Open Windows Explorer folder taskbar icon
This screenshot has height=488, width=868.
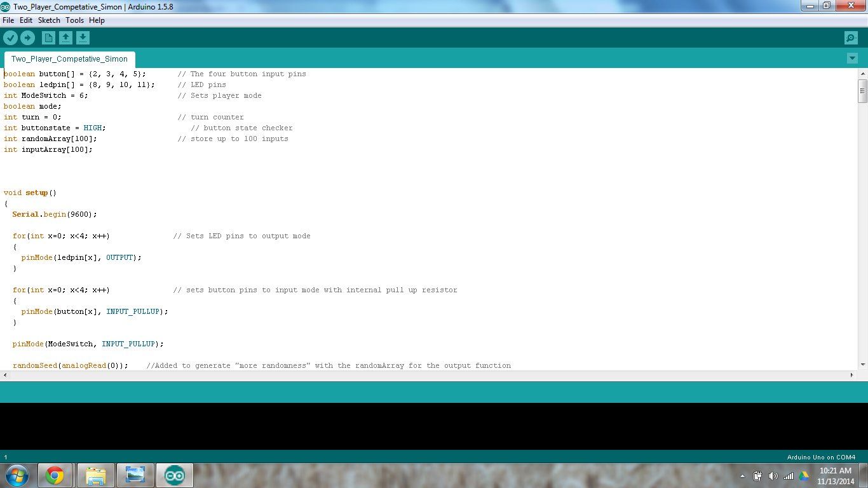[96, 475]
